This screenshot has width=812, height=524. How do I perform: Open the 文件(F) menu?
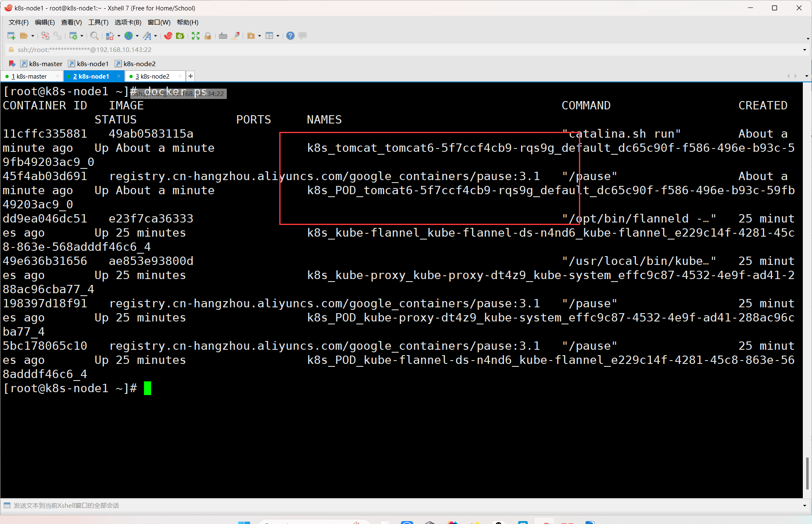(19, 22)
